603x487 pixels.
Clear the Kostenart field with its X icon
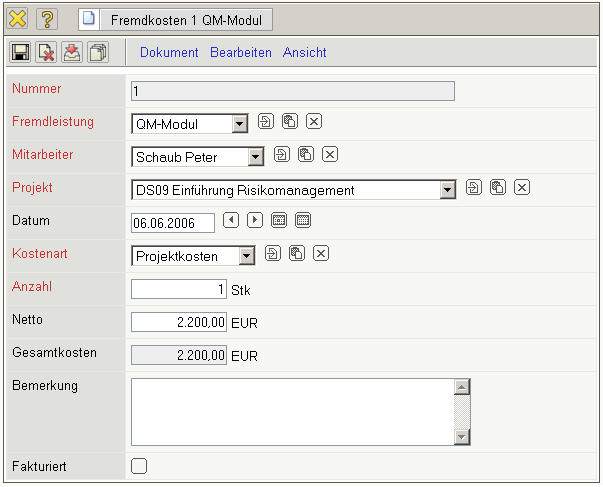pyautogui.click(x=320, y=253)
